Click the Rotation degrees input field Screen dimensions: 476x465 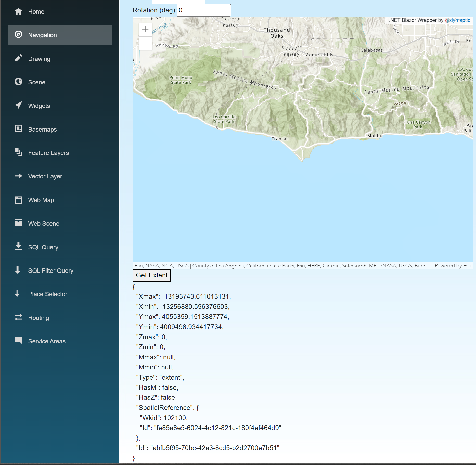204,10
